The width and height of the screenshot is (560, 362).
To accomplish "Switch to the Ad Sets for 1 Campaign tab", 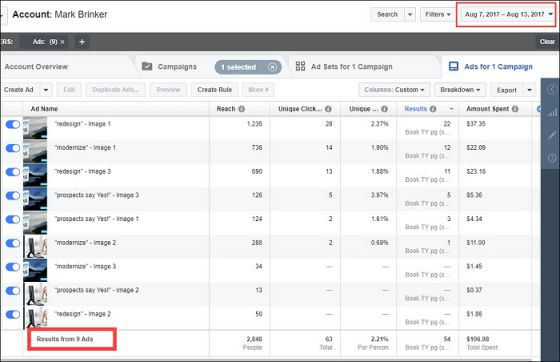I will pyautogui.click(x=344, y=67).
